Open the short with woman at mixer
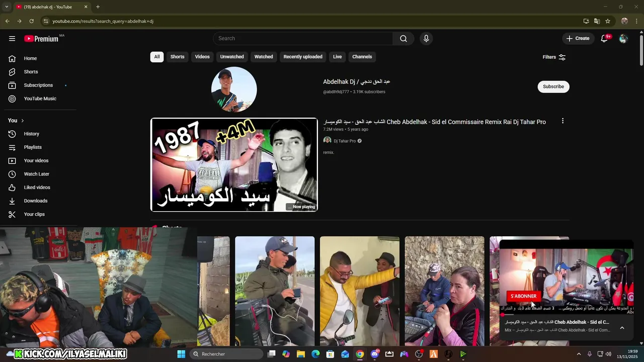 point(445,291)
